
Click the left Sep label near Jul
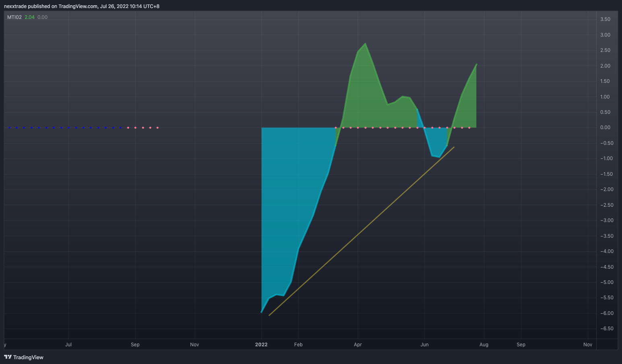pyautogui.click(x=135, y=345)
